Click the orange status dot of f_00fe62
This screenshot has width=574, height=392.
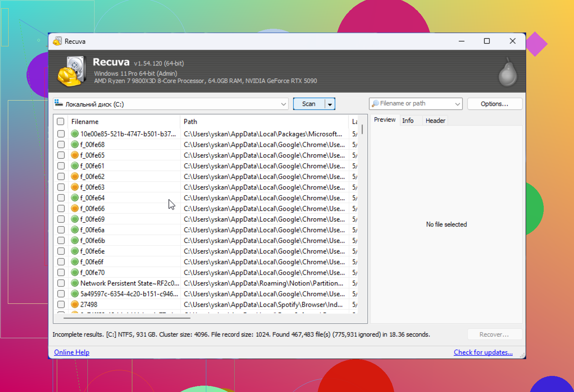click(75, 176)
